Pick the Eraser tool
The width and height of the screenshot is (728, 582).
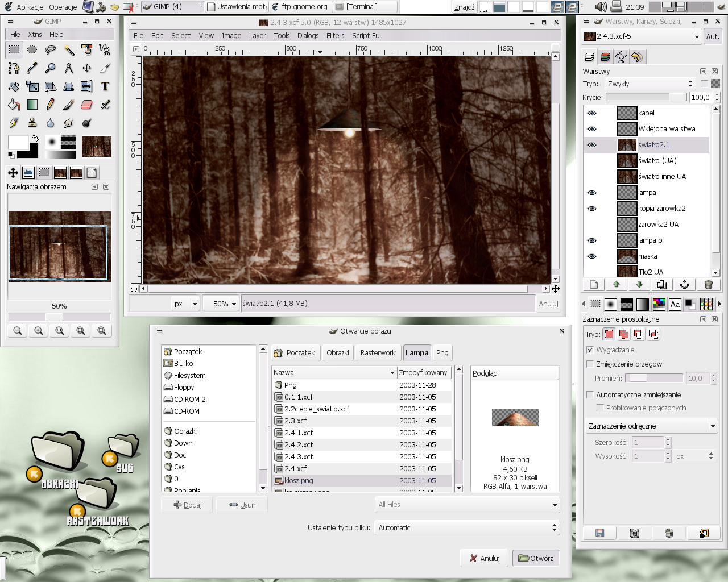coord(86,105)
